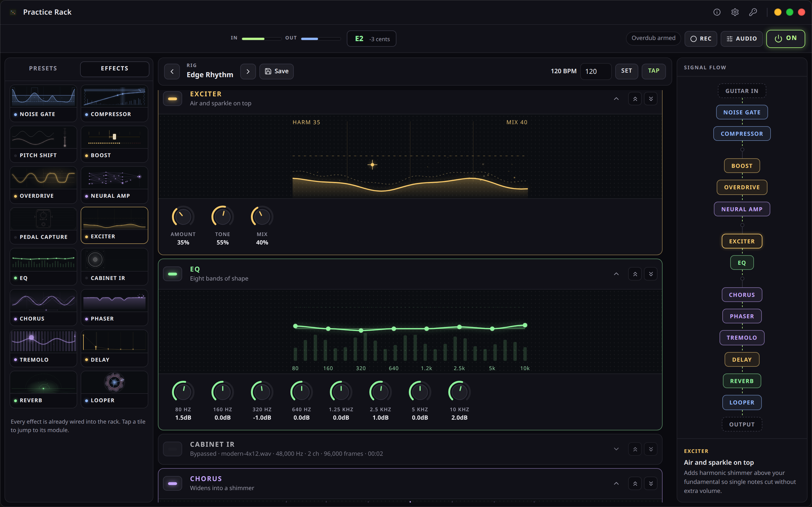Open the settings gear icon
Viewport: 812px width, 507px height.
click(735, 12)
